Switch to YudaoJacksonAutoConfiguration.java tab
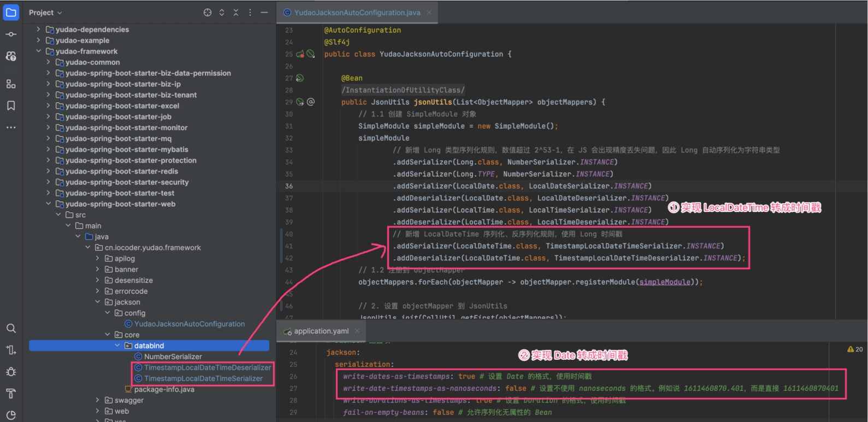The image size is (868, 422). (357, 13)
